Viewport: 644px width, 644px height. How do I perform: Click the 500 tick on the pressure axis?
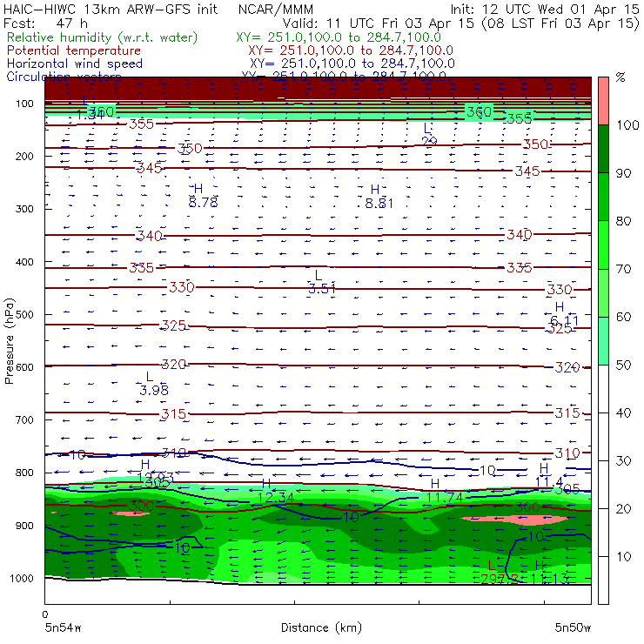[x=24, y=314]
